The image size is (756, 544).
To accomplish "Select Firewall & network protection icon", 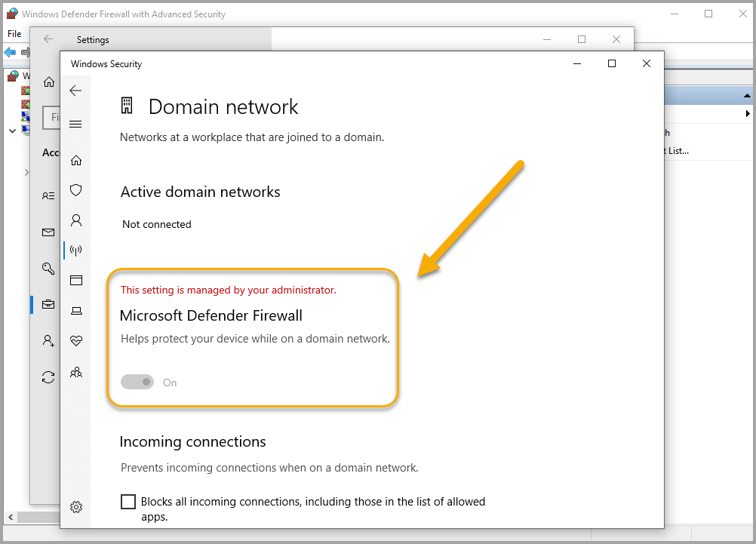I will (75, 250).
